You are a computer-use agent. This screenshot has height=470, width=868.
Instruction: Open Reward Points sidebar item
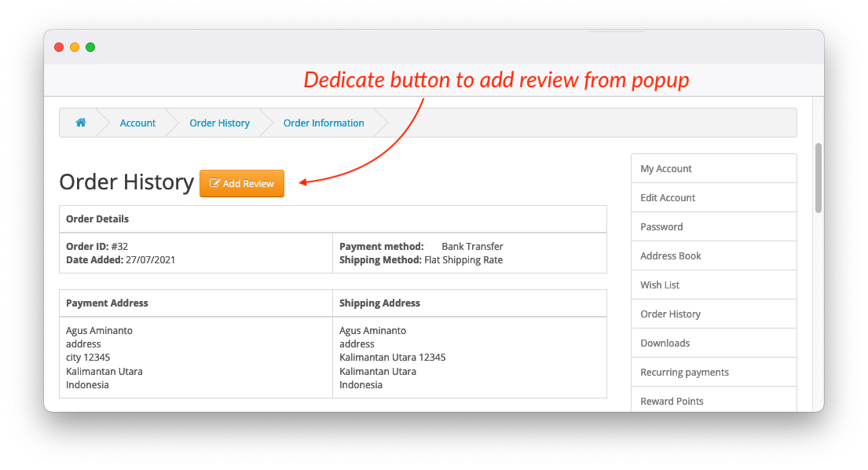672,401
